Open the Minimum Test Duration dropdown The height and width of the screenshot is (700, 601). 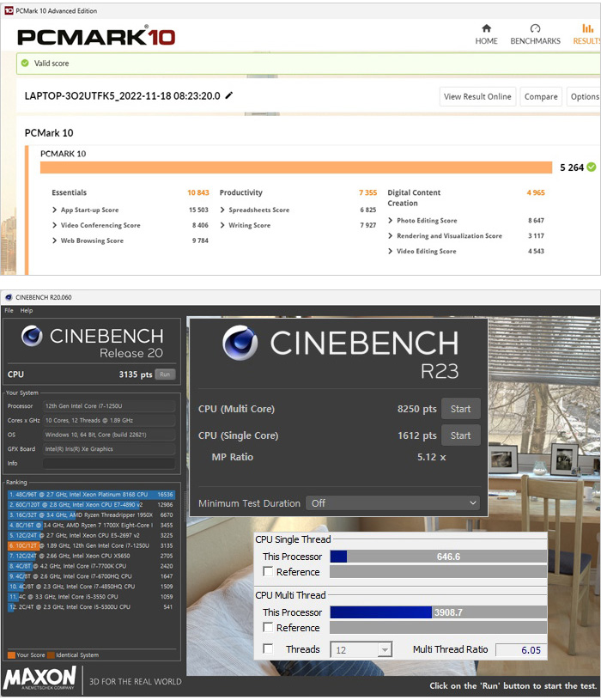[x=392, y=503]
